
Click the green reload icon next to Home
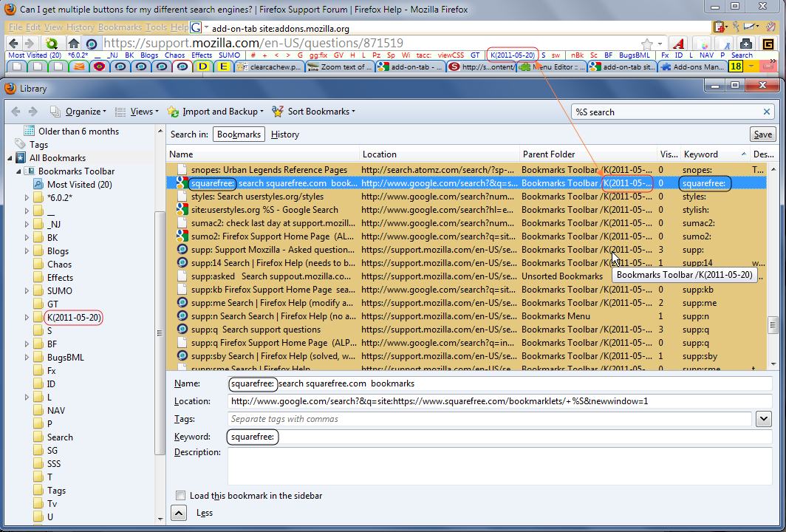coord(52,44)
